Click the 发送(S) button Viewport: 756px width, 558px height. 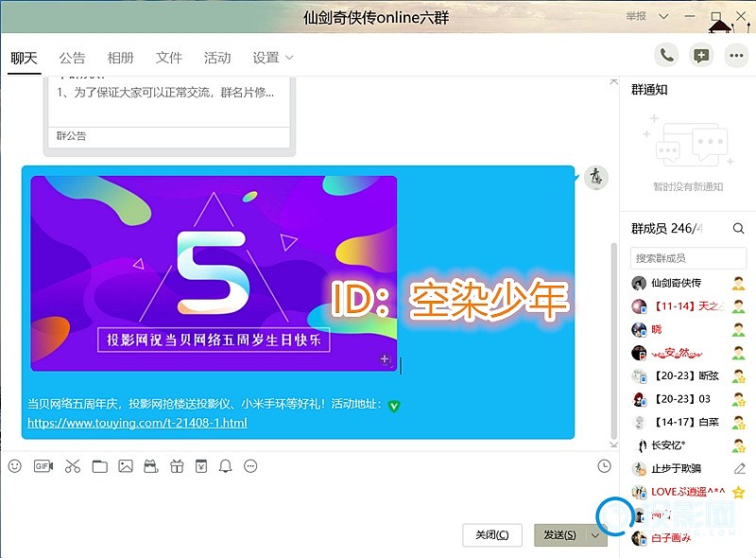(x=559, y=535)
